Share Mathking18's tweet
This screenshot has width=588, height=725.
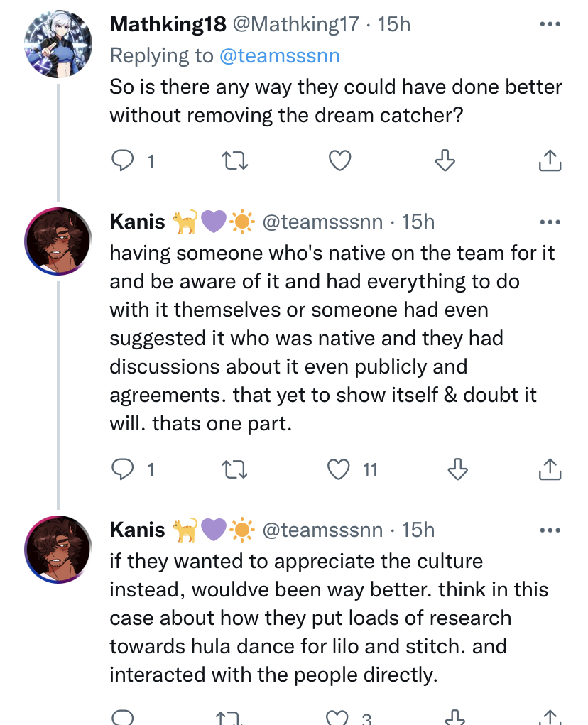pyautogui.click(x=550, y=160)
